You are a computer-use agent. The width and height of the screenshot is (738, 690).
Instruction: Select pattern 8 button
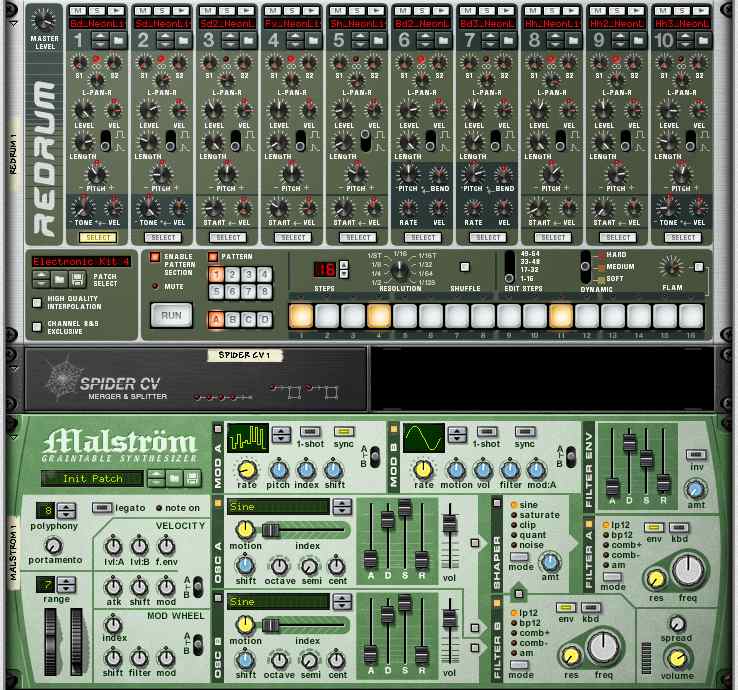point(265,292)
